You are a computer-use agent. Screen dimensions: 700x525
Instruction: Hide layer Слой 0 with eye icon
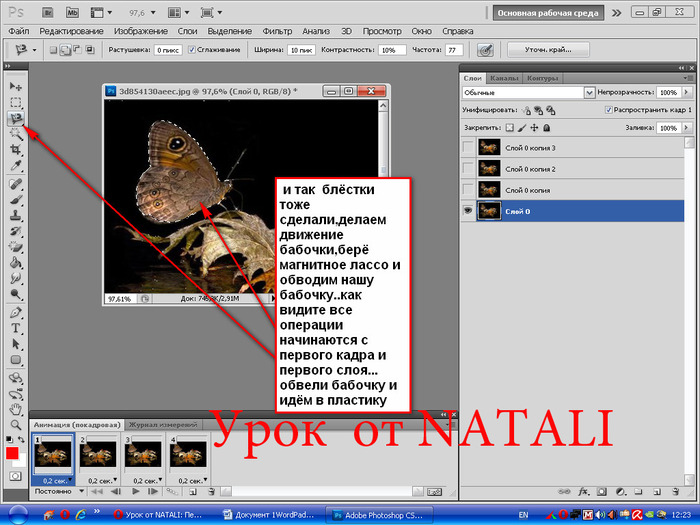pyautogui.click(x=468, y=211)
